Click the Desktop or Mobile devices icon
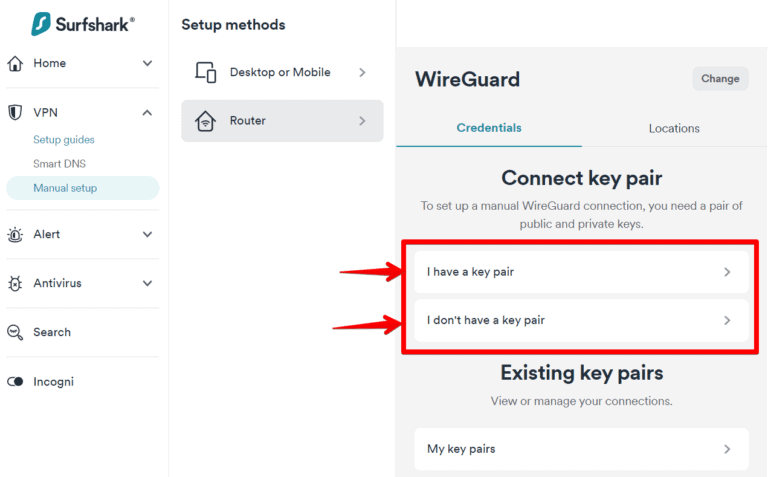Screen dimensions: 768x477 (x=206, y=73)
